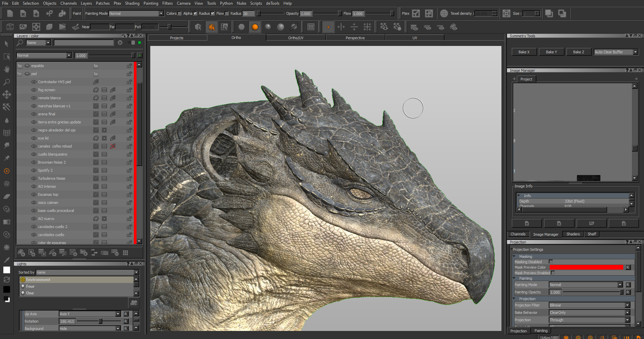Toggle the Alpha checkbox in Paint toolbar

[x=195, y=13]
